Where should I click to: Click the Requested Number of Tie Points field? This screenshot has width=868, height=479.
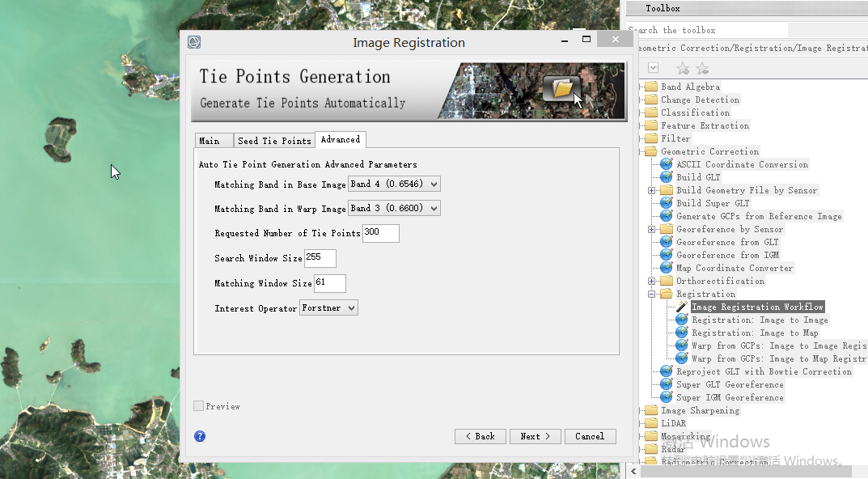(380, 233)
